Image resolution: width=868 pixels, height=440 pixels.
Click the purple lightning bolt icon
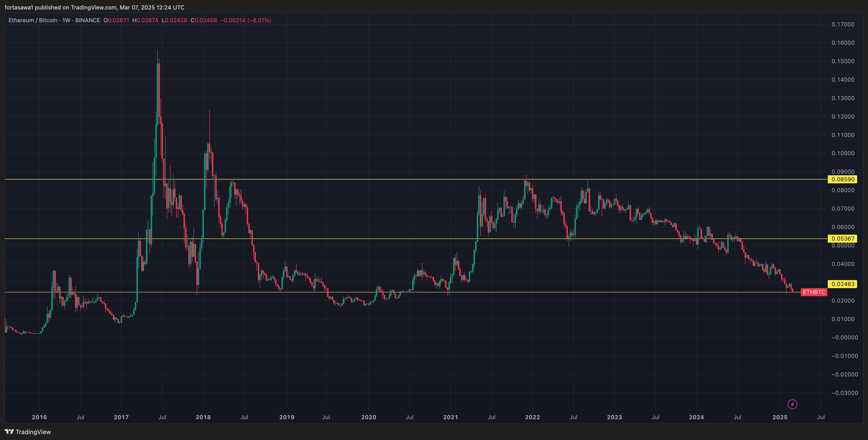pyautogui.click(x=792, y=404)
